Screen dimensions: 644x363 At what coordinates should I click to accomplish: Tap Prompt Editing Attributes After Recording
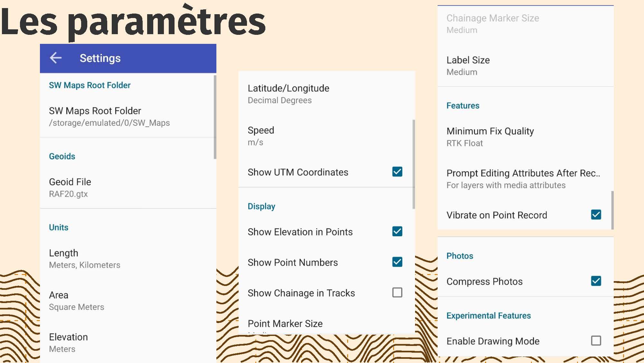[523, 179]
